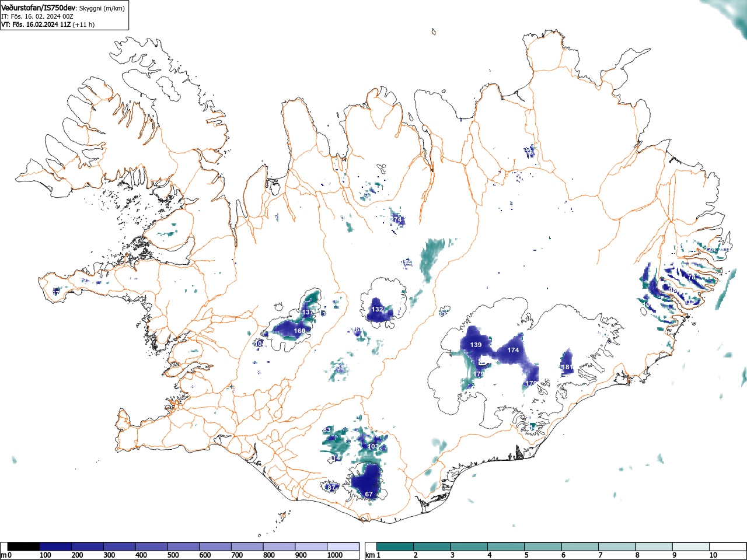Click the visibility value 87 on the map
This screenshot has height=560, width=747.
(332, 487)
